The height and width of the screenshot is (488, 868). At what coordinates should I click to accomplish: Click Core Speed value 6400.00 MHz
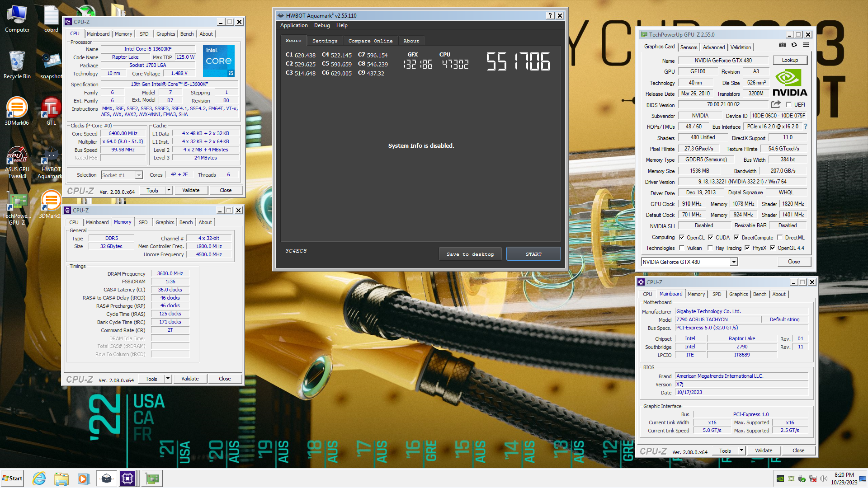point(123,133)
